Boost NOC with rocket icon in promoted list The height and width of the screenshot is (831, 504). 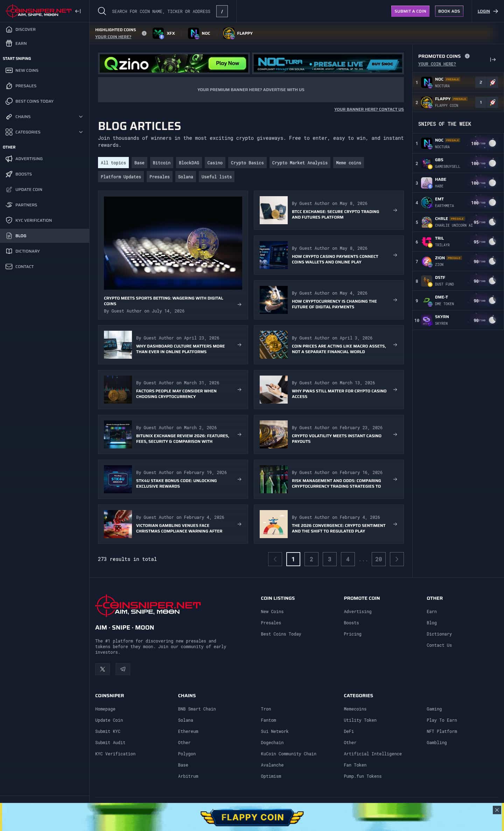(492, 82)
